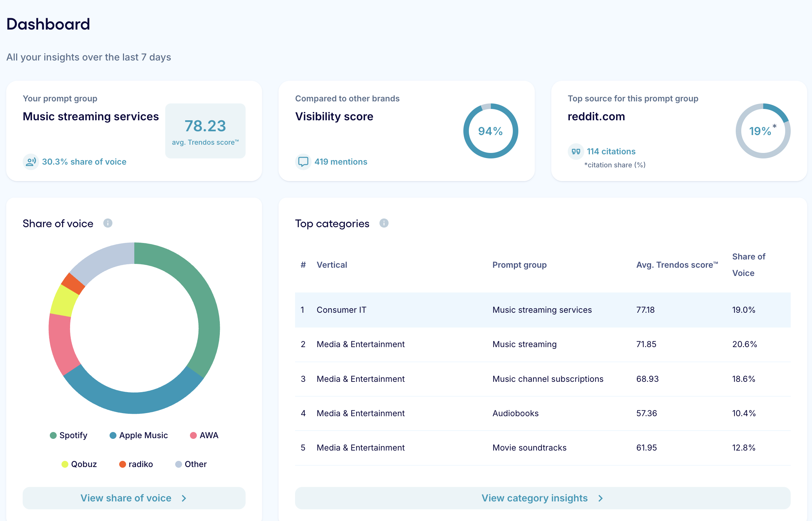Click arrow on View share of voice
This screenshot has height=521, width=812.
pos(184,498)
